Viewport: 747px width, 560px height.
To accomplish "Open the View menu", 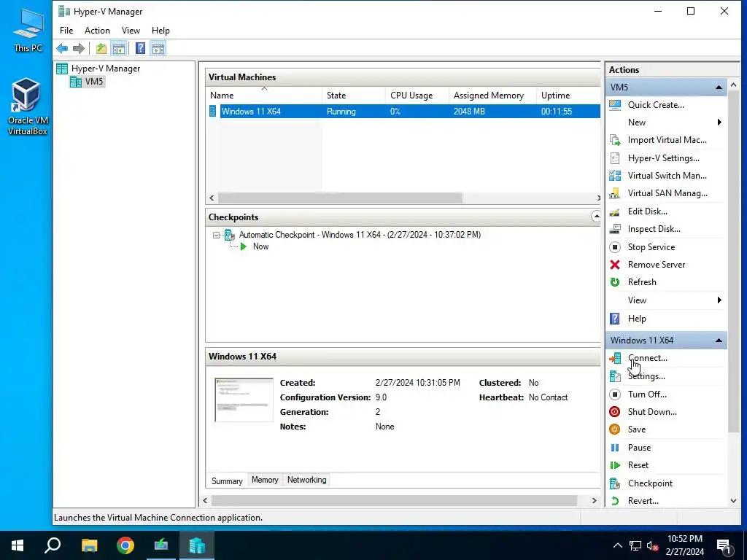I will click(x=131, y=31).
